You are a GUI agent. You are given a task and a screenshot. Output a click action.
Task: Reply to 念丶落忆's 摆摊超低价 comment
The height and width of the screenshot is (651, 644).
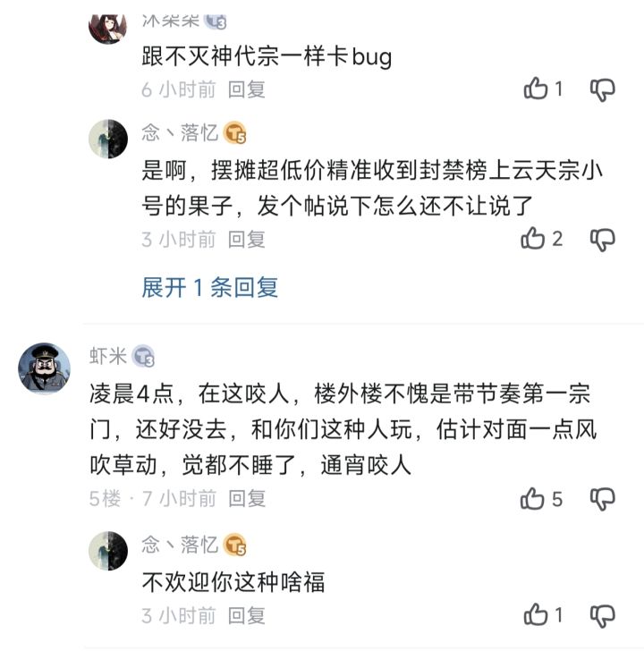[x=247, y=239]
